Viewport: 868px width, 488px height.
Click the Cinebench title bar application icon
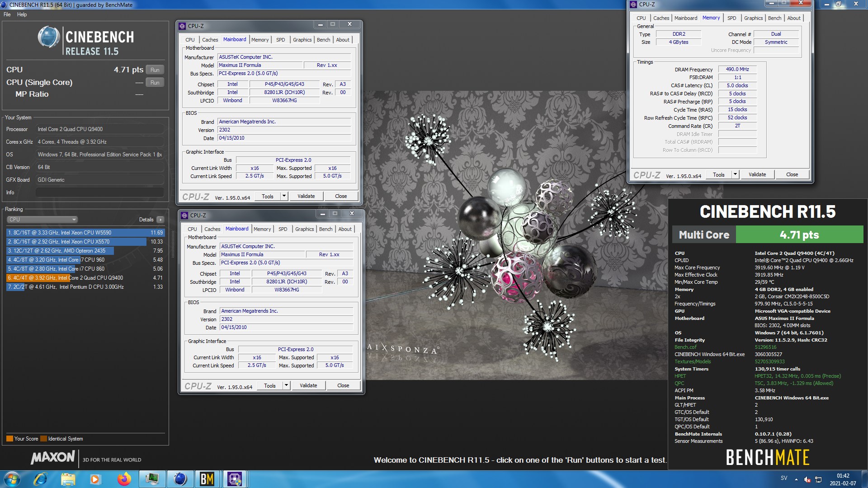[5, 5]
